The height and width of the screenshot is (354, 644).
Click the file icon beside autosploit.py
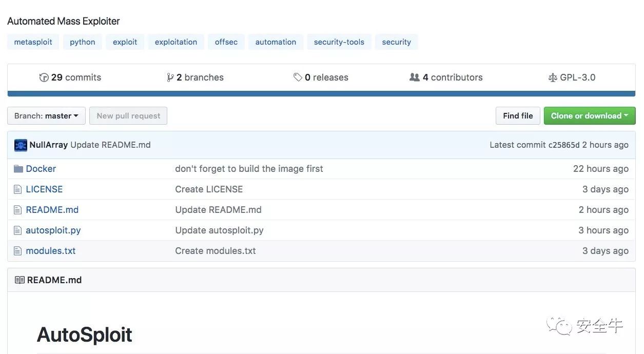18,230
